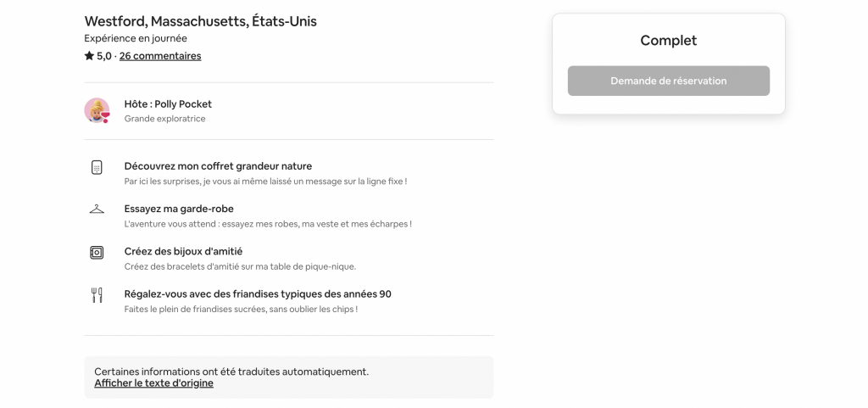Click Essayez ma garde-robe heading
This screenshot has height=408, width=868.
pos(179,209)
